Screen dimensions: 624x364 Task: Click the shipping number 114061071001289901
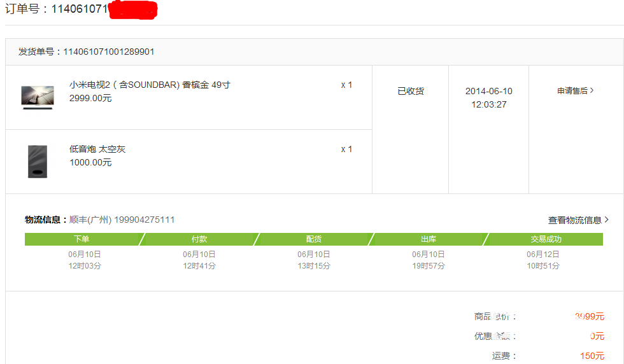[x=108, y=52]
